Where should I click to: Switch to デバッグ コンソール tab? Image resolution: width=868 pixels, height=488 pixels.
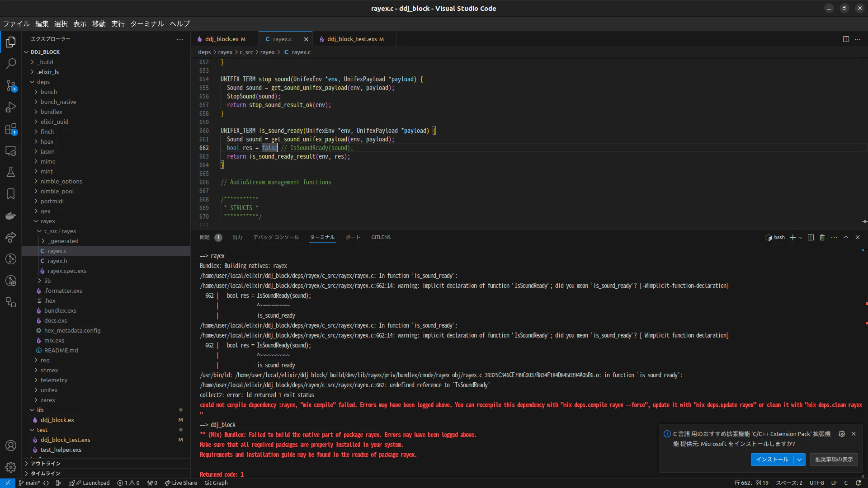pos(276,238)
